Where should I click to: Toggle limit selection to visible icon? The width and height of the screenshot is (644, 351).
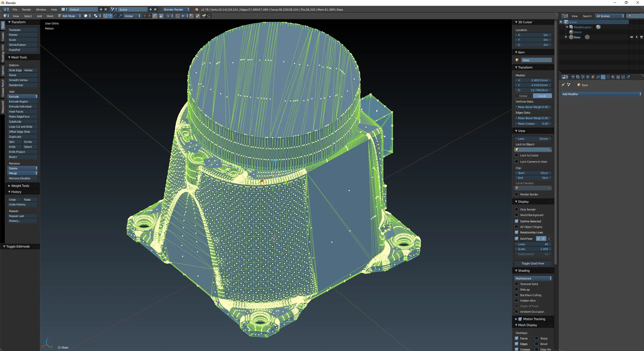coord(161,16)
